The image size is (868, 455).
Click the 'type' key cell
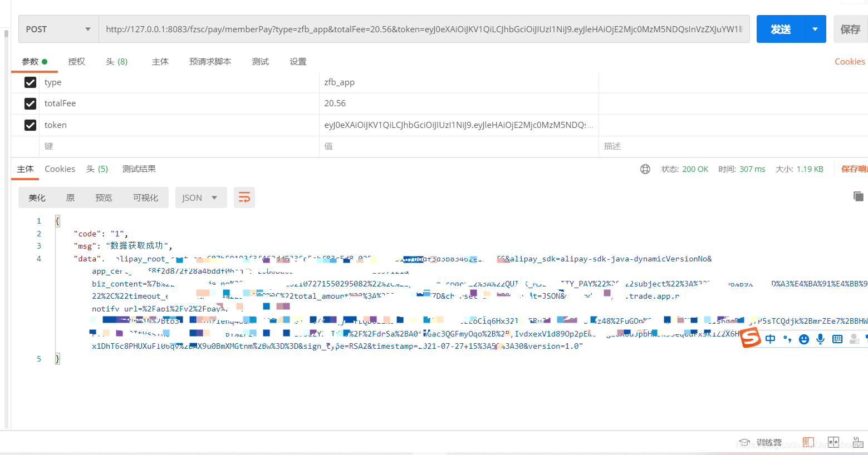click(x=179, y=82)
